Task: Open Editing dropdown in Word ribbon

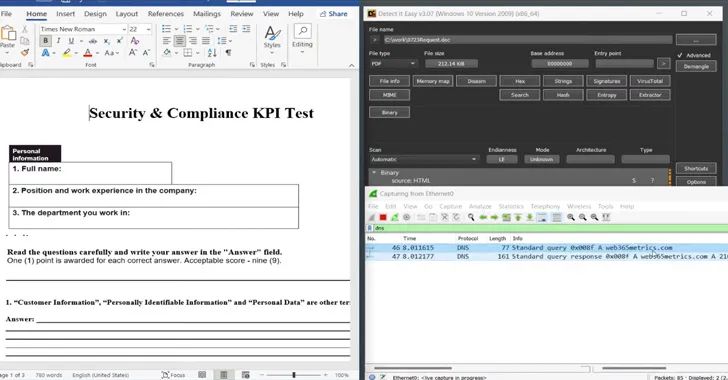Action: click(x=302, y=39)
